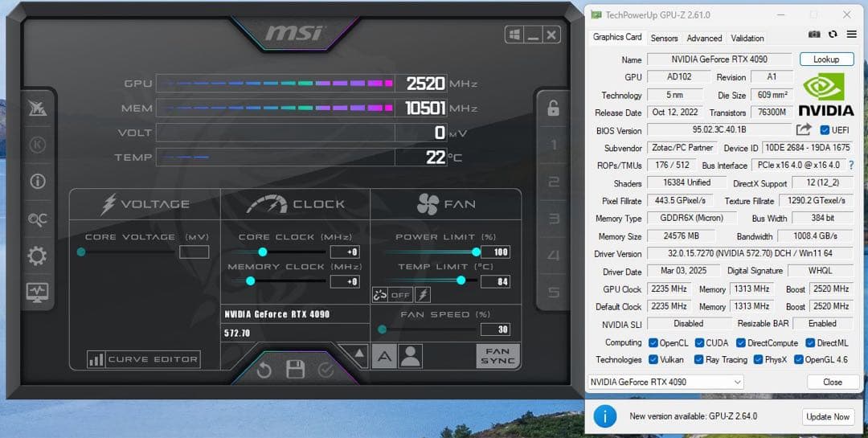Switch to the Sensors tab
Screen dimensions: 868x438
pos(664,39)
